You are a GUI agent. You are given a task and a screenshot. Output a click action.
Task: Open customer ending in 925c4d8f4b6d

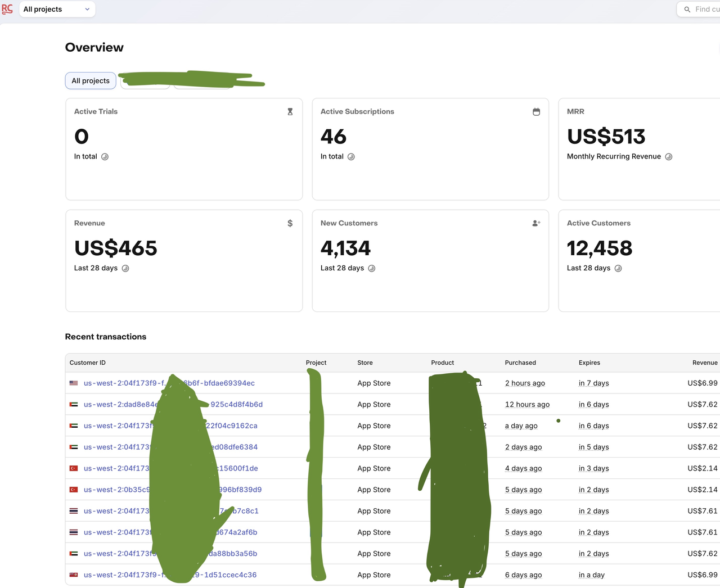tap(173, 405)
